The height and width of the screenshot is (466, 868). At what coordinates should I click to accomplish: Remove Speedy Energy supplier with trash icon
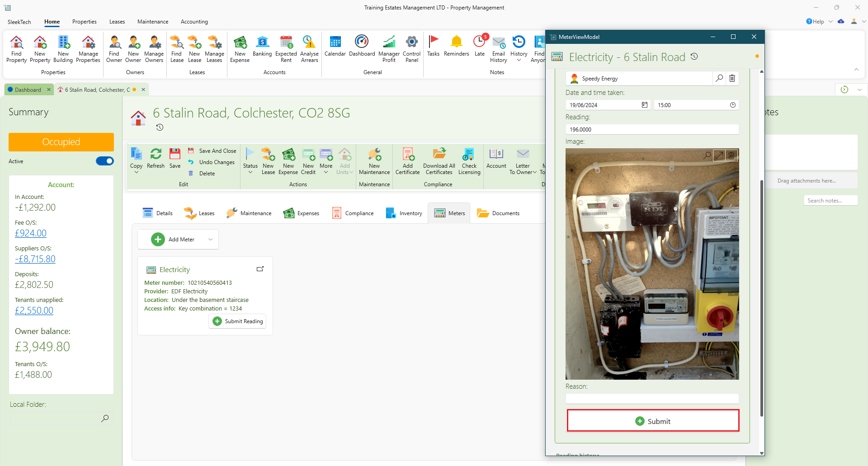tap(732, 78)
